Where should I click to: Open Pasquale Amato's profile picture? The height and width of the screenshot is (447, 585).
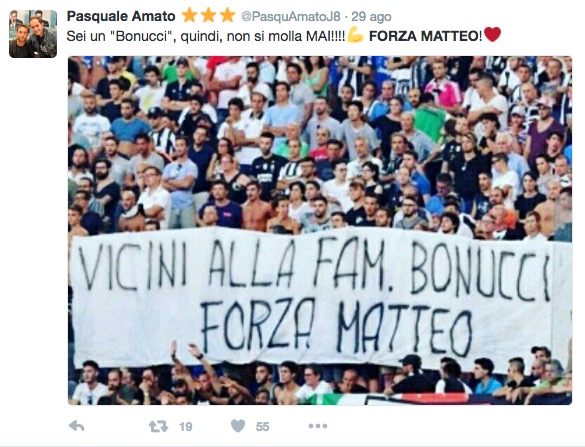tap(33, 34)
